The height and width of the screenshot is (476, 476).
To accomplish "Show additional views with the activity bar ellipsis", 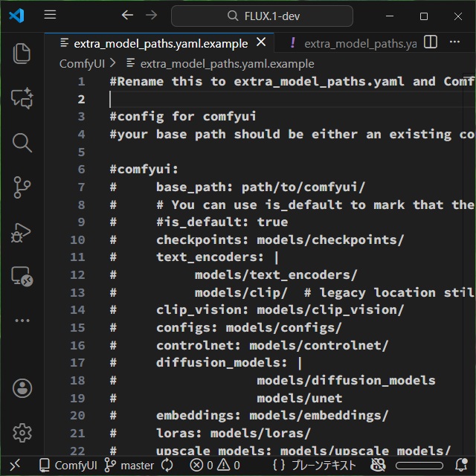I will click(22, 321).
